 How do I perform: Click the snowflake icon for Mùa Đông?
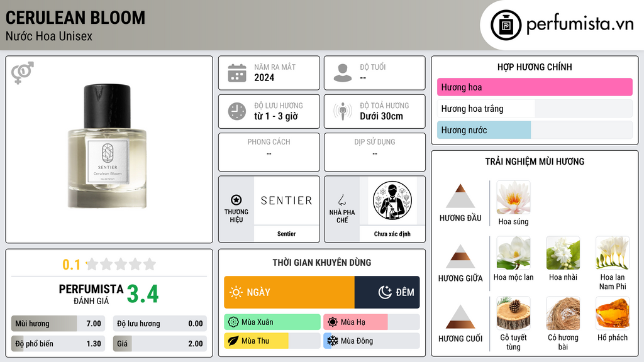tap(333, 341)
